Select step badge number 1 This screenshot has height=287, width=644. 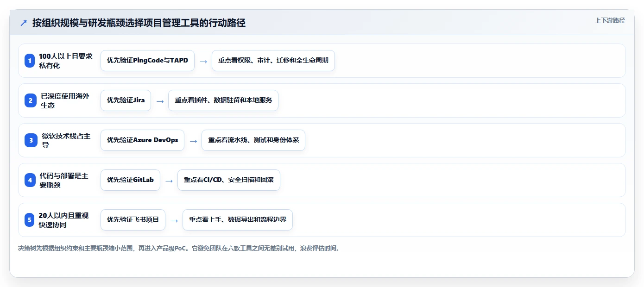click(30, 61)
